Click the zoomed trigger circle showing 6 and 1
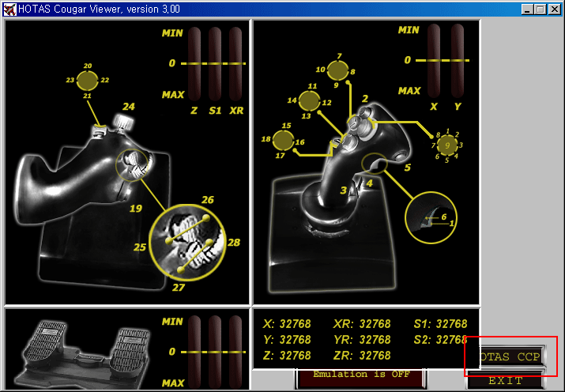This screenshot has height=392, width=565. (431, 217)
